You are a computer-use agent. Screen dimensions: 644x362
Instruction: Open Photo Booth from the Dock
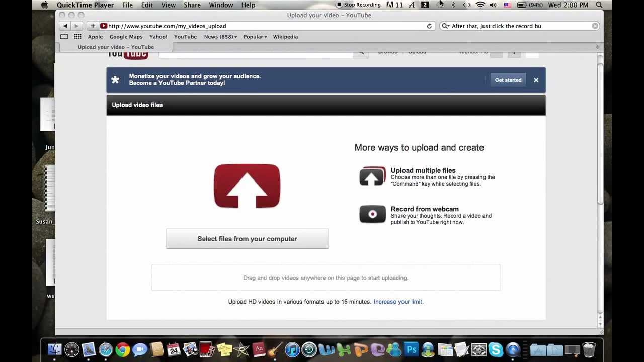(207, 349)
